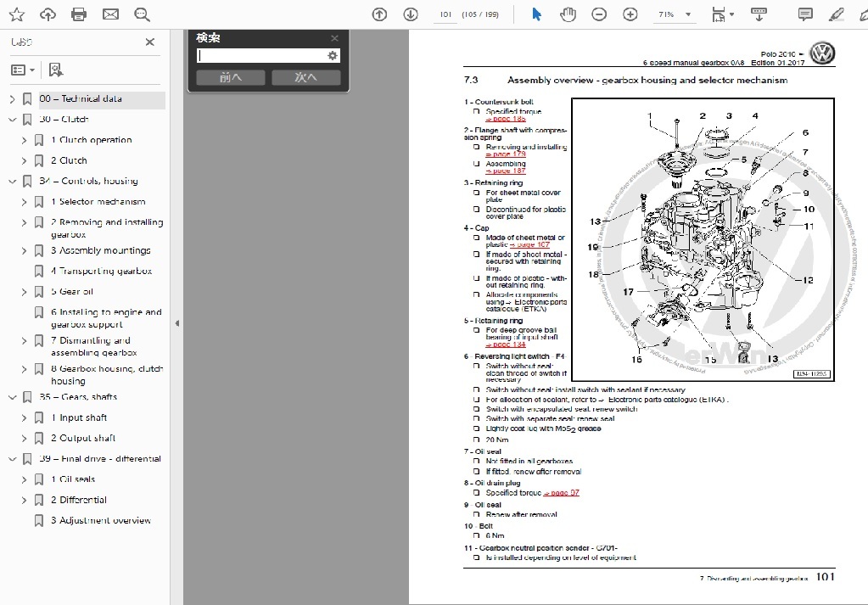The width and height of the screenshot is (868, 605).
Task: Add document to favorites with star icon
Action: 17,14
